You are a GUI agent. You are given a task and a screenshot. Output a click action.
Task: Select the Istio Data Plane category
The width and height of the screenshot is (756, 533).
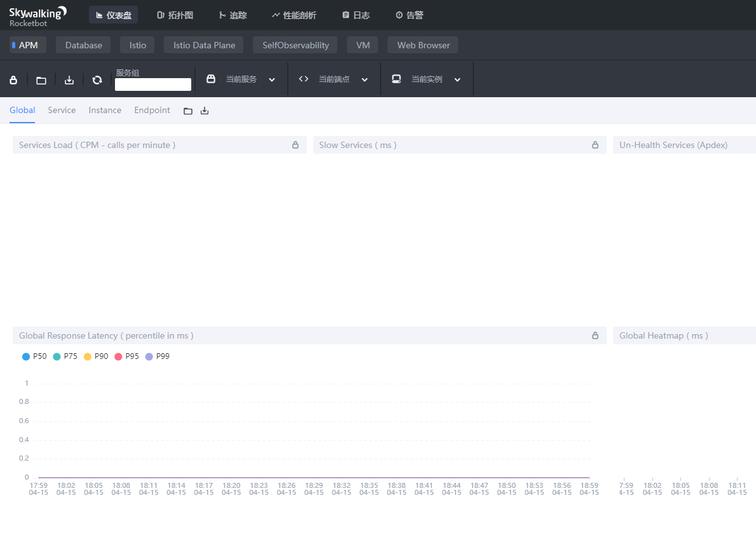[x=203, y=44]
